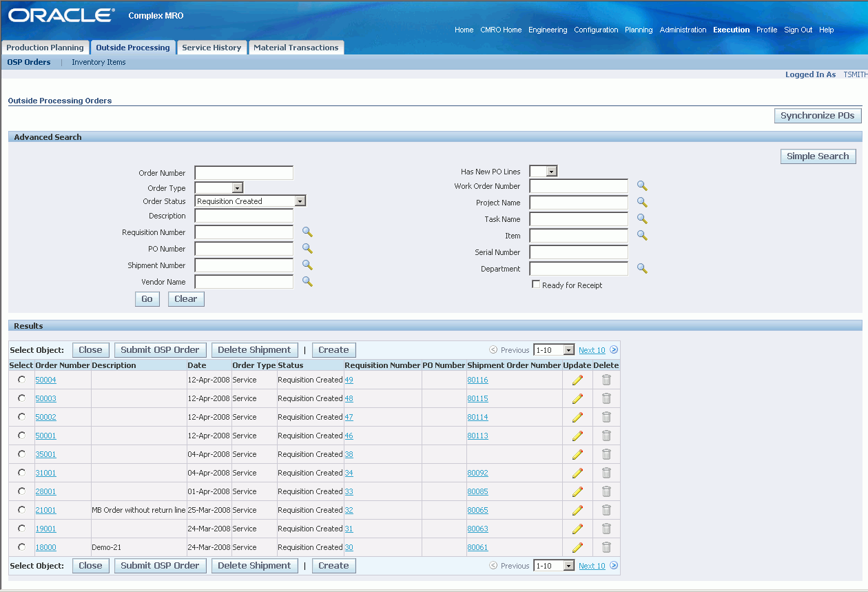This screenshot has height=592, width=868.
Task: Click the Order Number input field
Action: coord(244,173)
